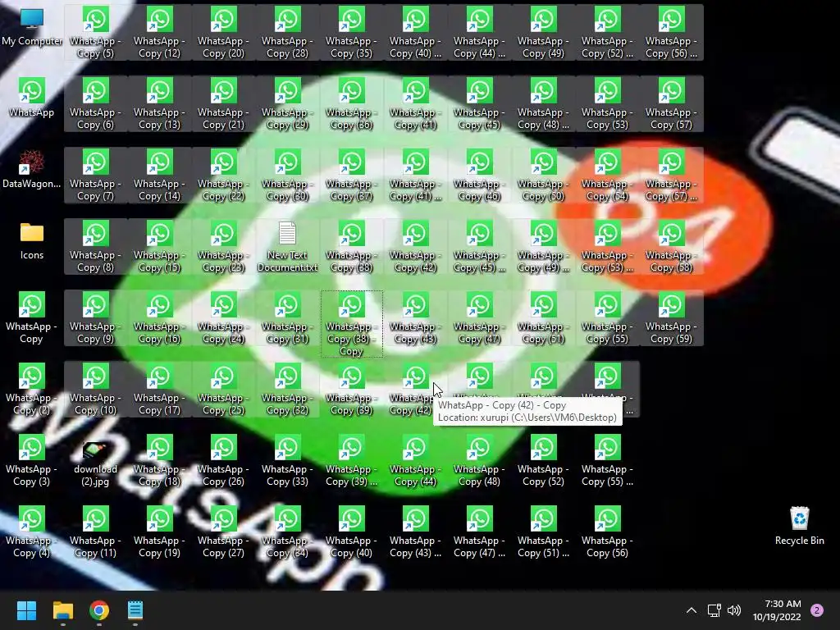840x630 pixels.
Task: Select WhatsApp - Copy (12) shortcut
Action: click(x=159, y=33)
